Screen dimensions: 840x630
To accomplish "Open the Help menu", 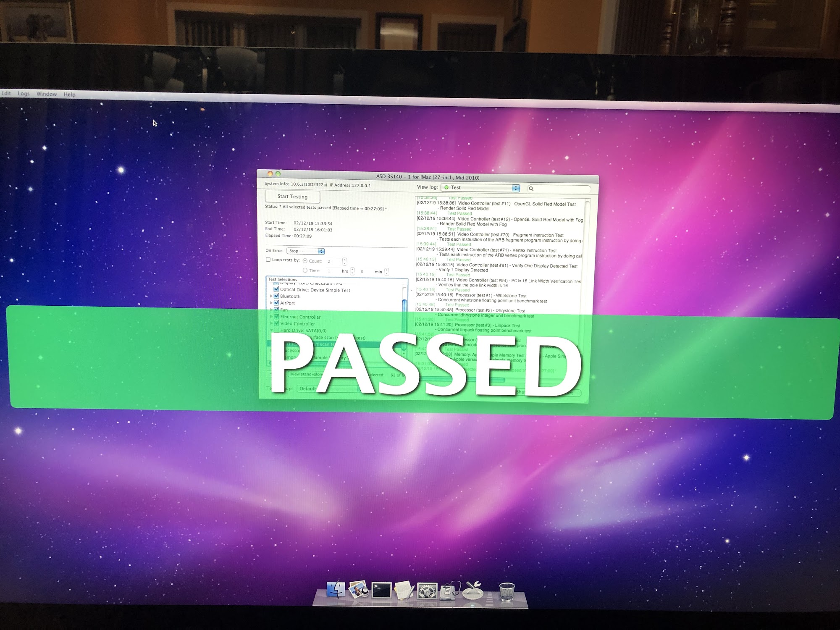I will tap(70, 94).
